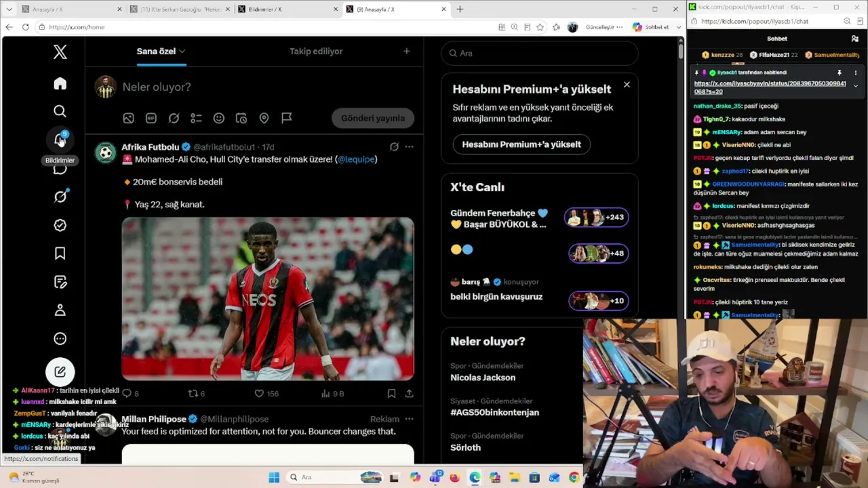868x488 pixels.
Task: Add page to browser favorites star
Action: 540,27
